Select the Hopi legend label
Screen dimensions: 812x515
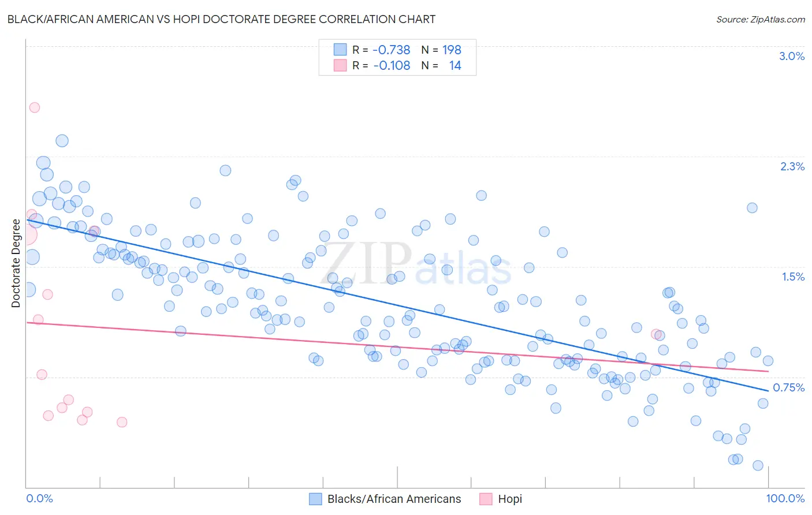tap(510, 499)
